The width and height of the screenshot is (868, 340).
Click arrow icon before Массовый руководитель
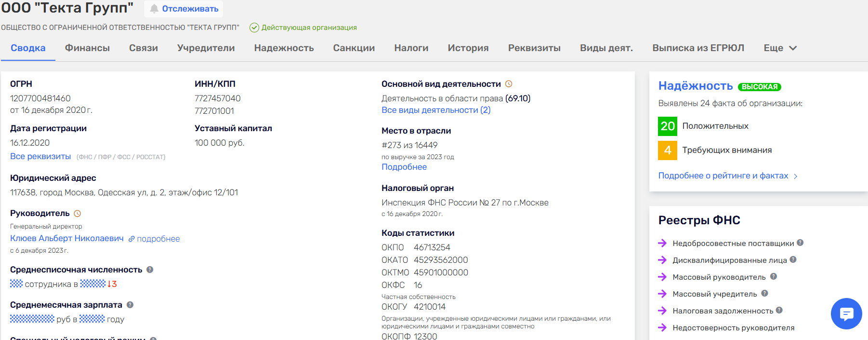(x=662, y=277)
